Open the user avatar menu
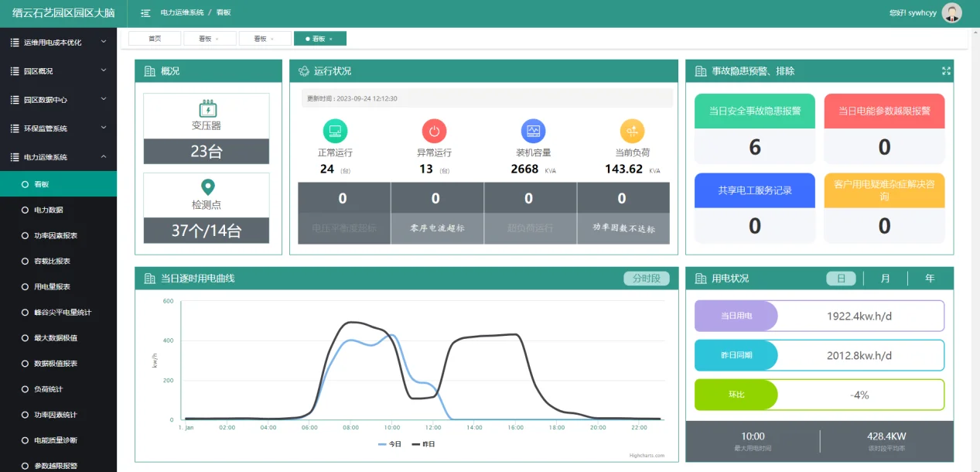Viewport: 980px width, 472px height. tap(951, 12)
